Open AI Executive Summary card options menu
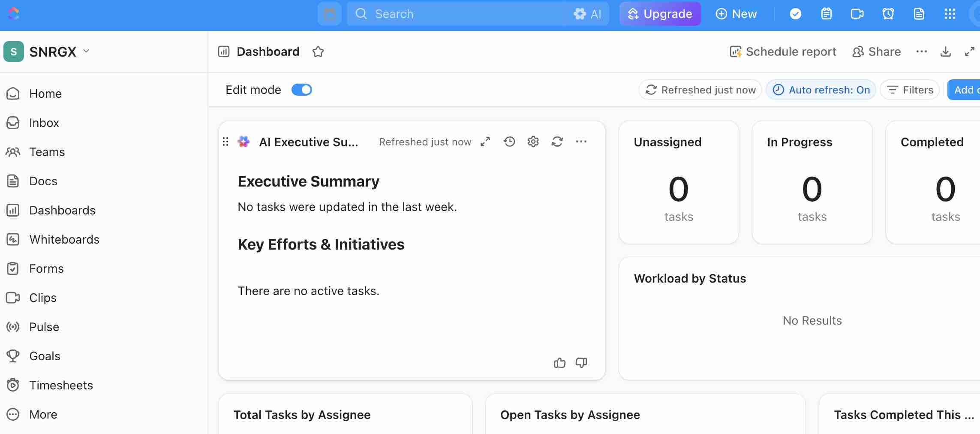This screenshot has width=980, height=434. click(581, 142)
